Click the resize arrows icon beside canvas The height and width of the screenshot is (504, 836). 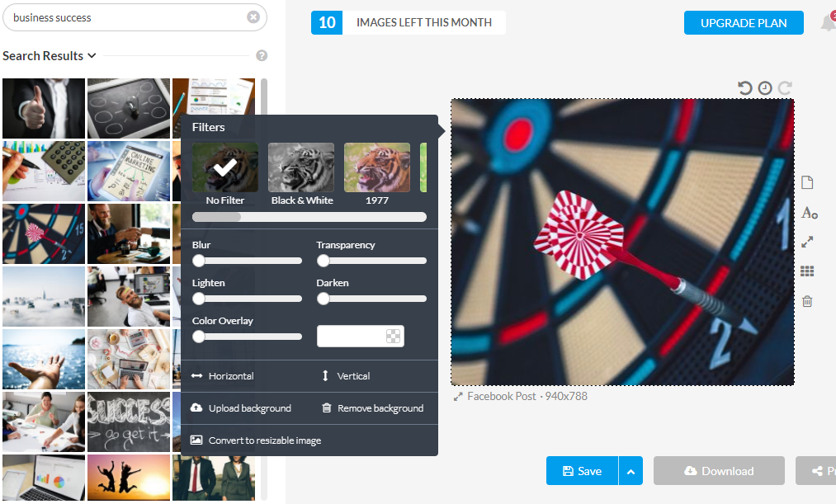pyautogui.click(x=807, y=242)
